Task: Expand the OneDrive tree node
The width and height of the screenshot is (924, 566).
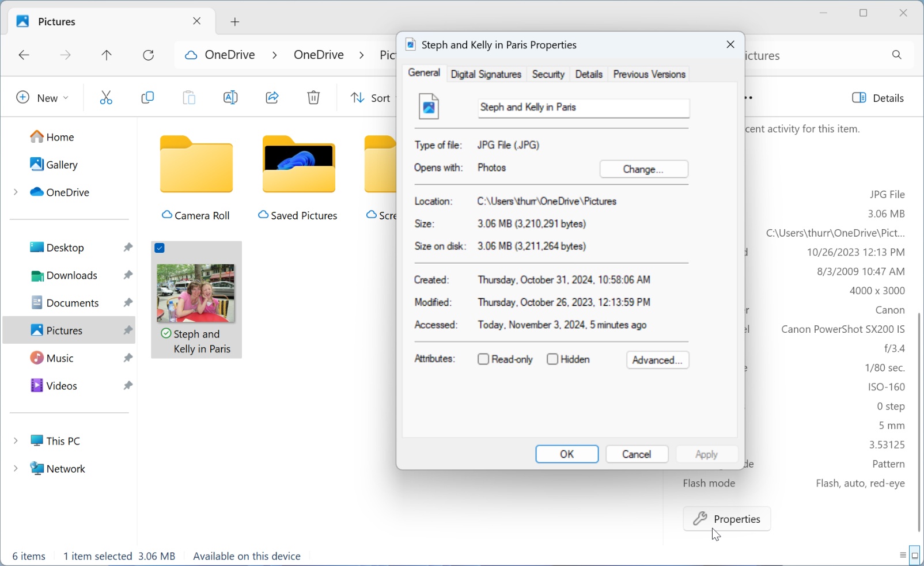Action: tap(16, 192)
